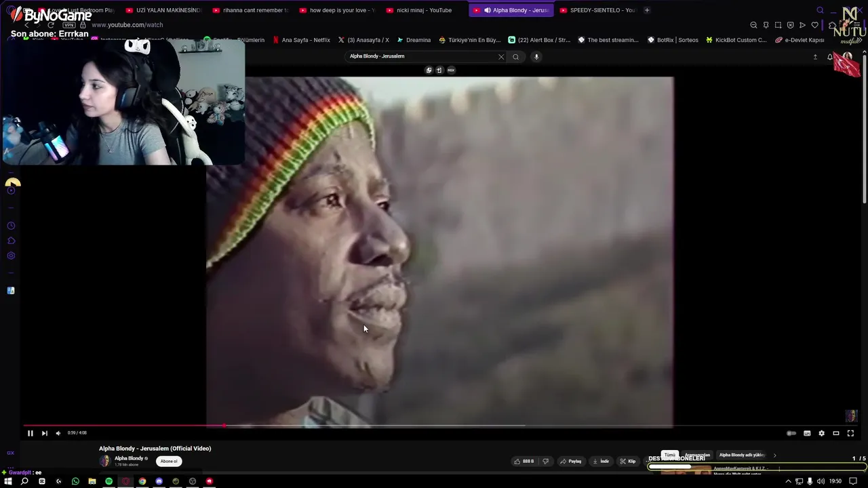868x488 pixels.
Task: Click the taskbar clock showing 19:50
Action: coord(835,481)
